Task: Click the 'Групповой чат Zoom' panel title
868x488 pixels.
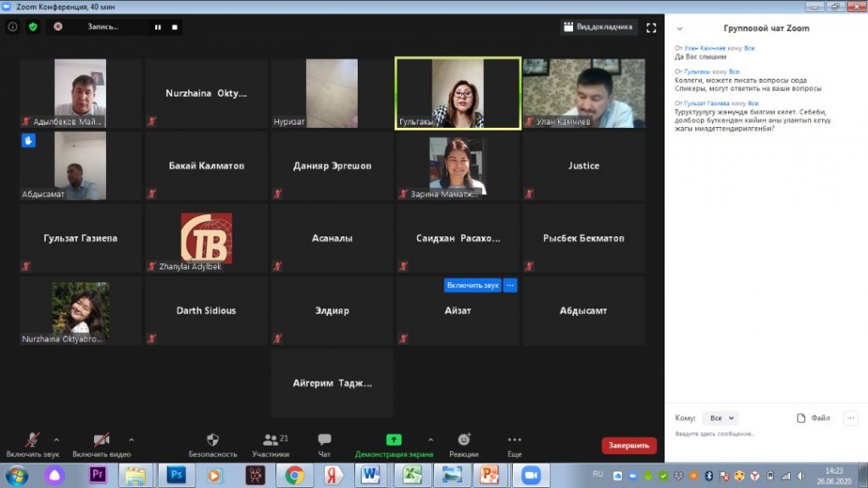Action: click(x=766, y=28)
